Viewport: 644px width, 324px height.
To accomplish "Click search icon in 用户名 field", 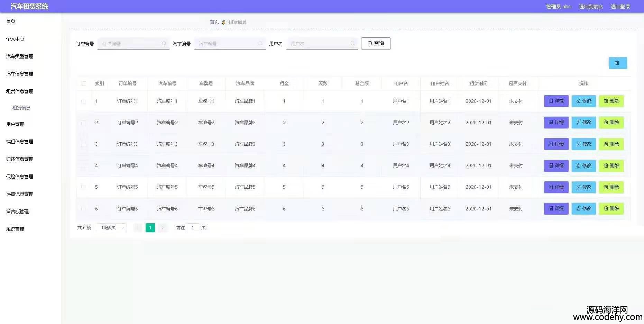I will [x=352, y=44].
